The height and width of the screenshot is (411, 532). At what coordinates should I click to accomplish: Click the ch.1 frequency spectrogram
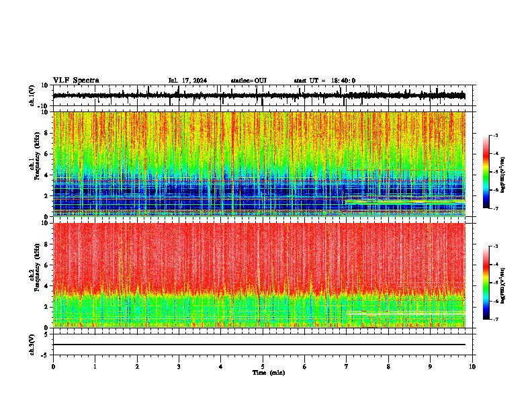(x=259, y=164)
